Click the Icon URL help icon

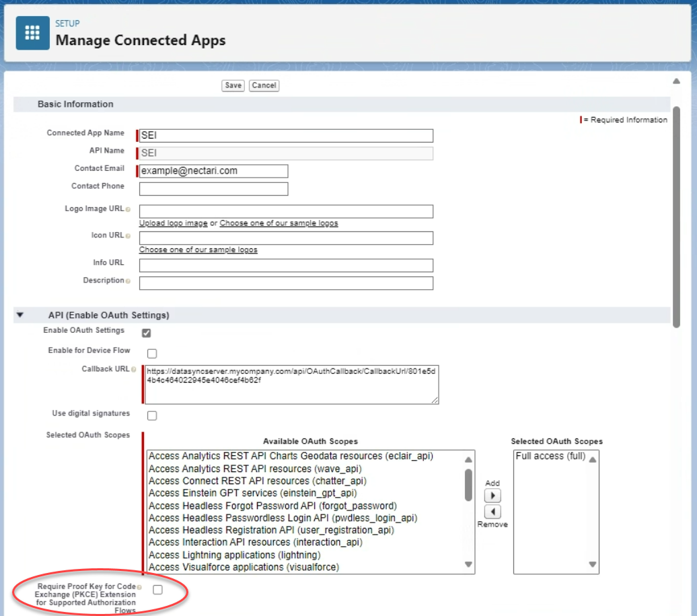[x=128, y=236]
